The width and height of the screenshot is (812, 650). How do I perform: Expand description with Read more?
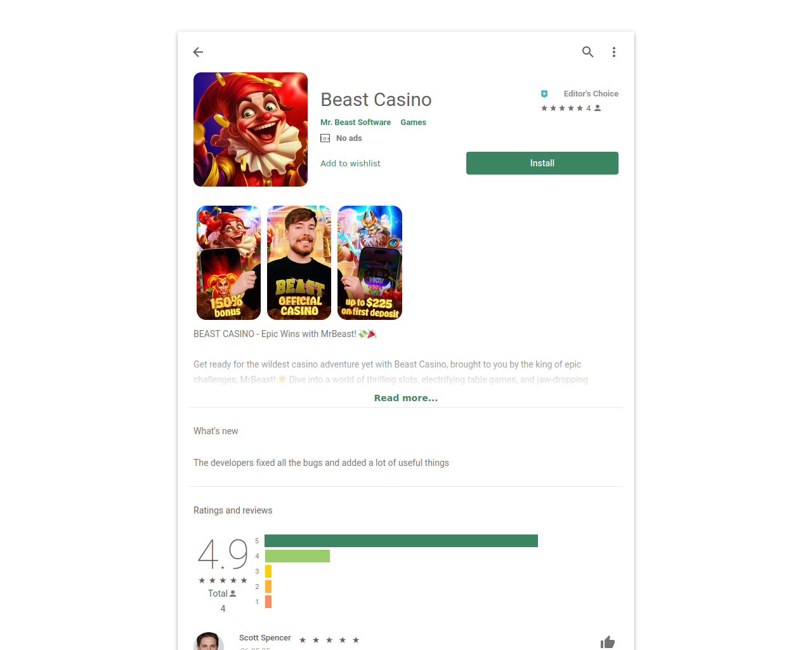(406, 398)
